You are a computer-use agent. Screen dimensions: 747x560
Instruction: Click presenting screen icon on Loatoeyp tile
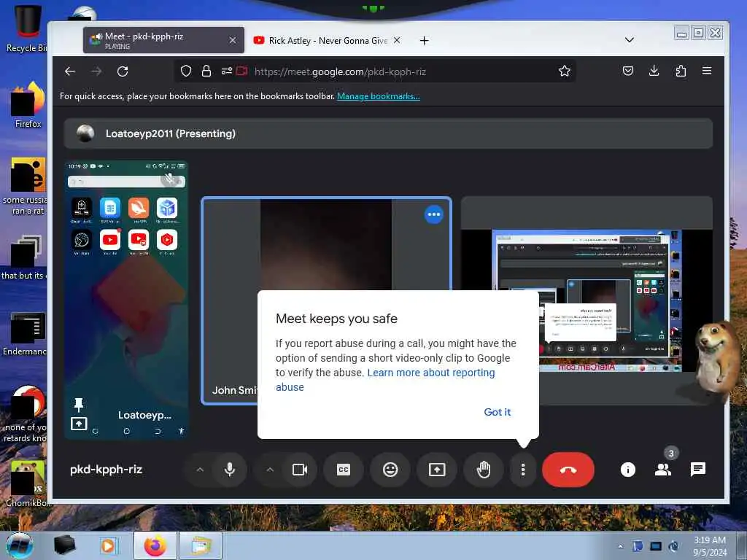(79, 424)
